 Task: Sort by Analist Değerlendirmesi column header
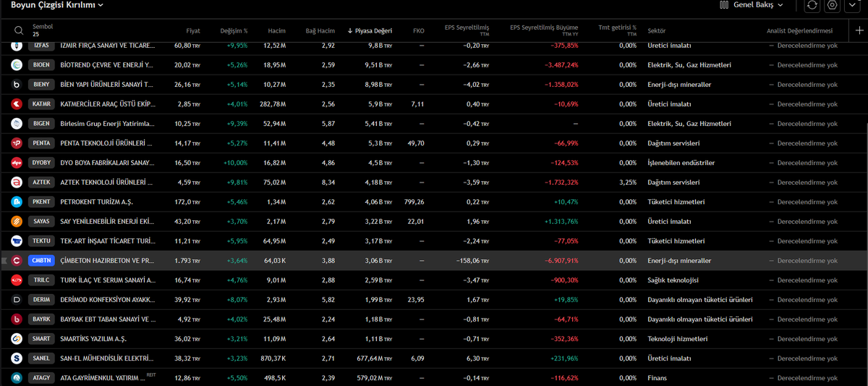799,31
